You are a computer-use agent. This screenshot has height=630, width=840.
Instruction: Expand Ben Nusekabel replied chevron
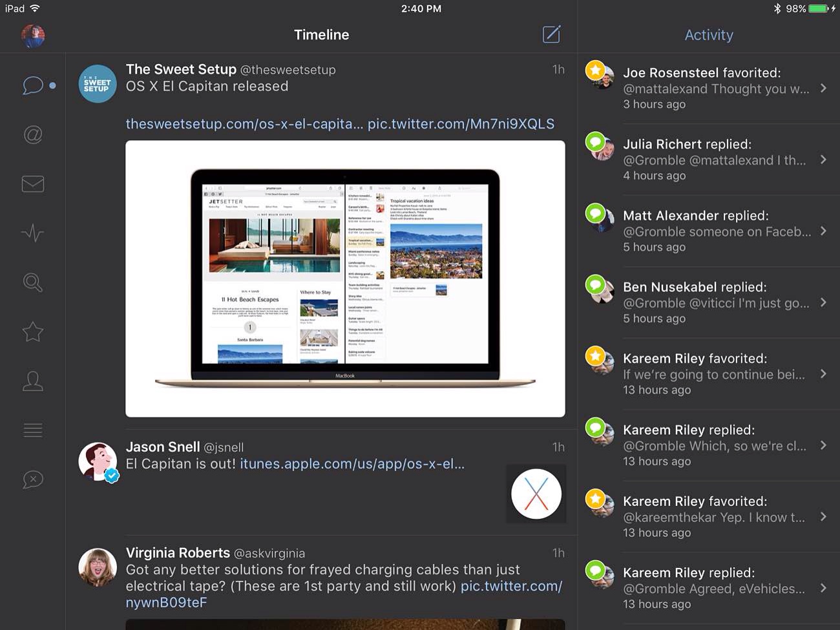click(x=823, y=302)
